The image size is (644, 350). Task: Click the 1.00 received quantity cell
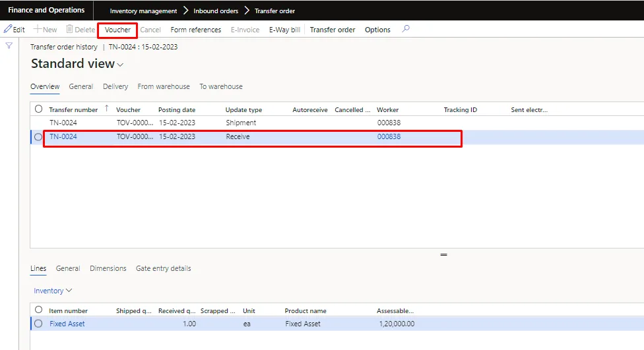(189, 324)
